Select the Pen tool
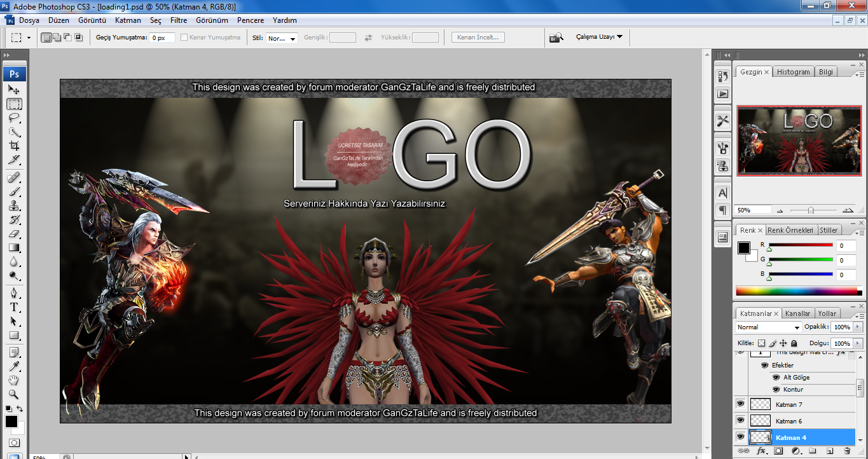 [14, 293]
